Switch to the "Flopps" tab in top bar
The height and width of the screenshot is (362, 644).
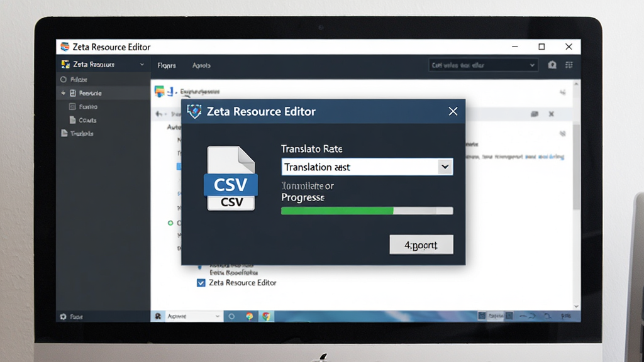(x=166, y=65)
